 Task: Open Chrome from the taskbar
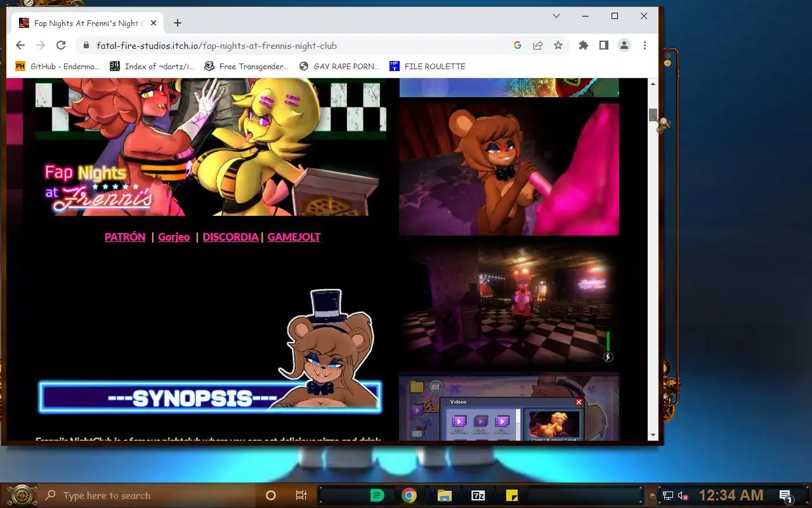click(x=409, y=495)
